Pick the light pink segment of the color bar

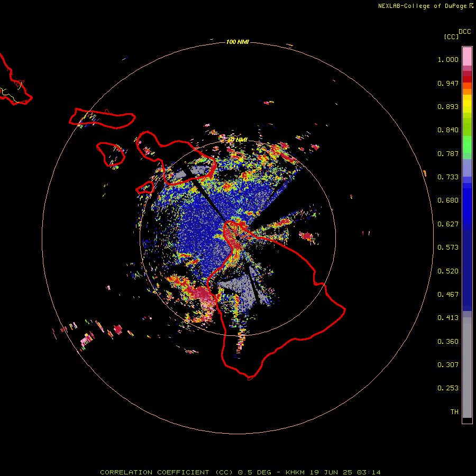pos(467,57)
